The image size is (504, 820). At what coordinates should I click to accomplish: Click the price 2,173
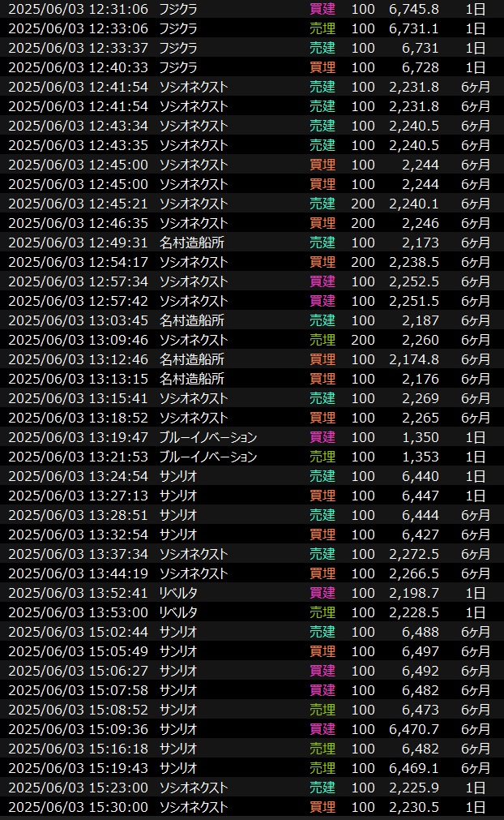pyautogui.click(x=420, y=243)
